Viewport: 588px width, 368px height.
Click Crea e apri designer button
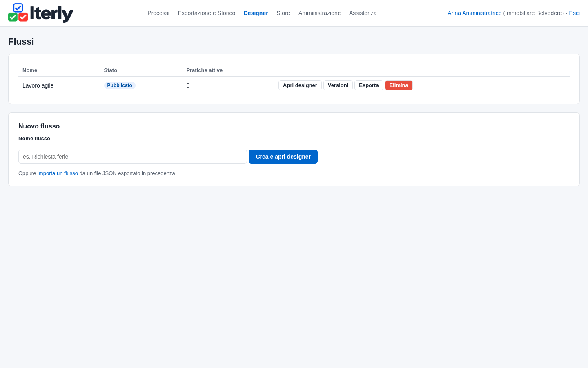(x=283, y=157)
